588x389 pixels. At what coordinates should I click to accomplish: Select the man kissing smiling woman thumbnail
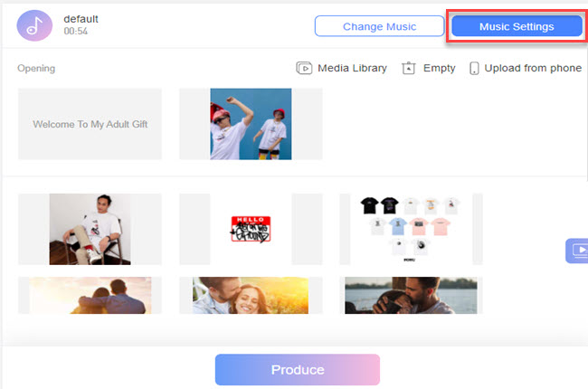pyautogui.click(x=251, y=295)
